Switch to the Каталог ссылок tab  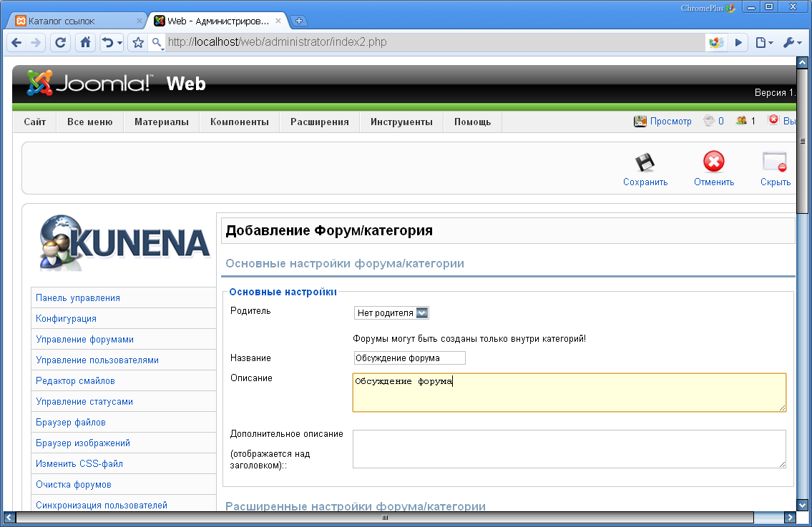(77, 21)
